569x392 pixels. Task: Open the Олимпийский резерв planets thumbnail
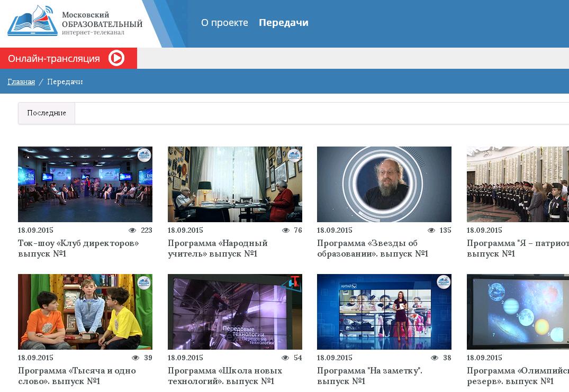tap(518, 312)
